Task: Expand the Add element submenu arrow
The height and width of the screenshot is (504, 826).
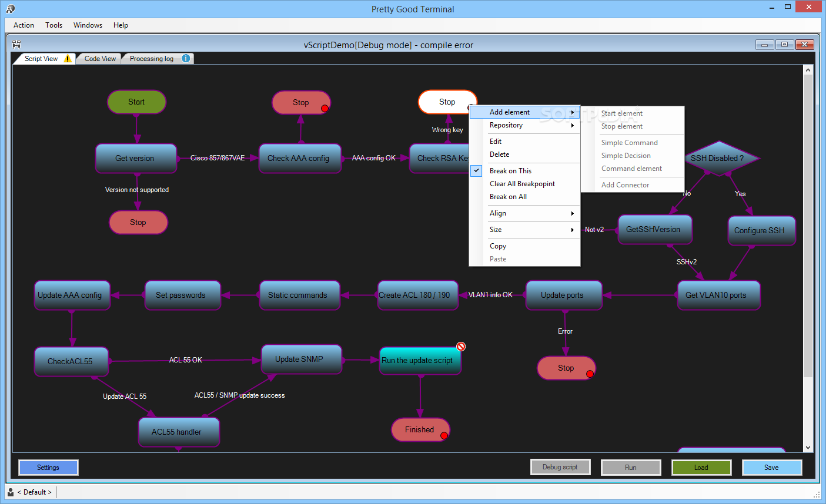Action: (572, 112)
